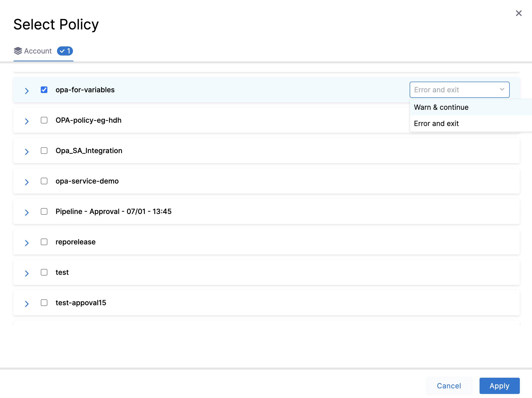Check the OPA-policy-eg-hdh policy
Image resolution: width=532 pixels, height=398 pixels.
(x=44, y=120)
